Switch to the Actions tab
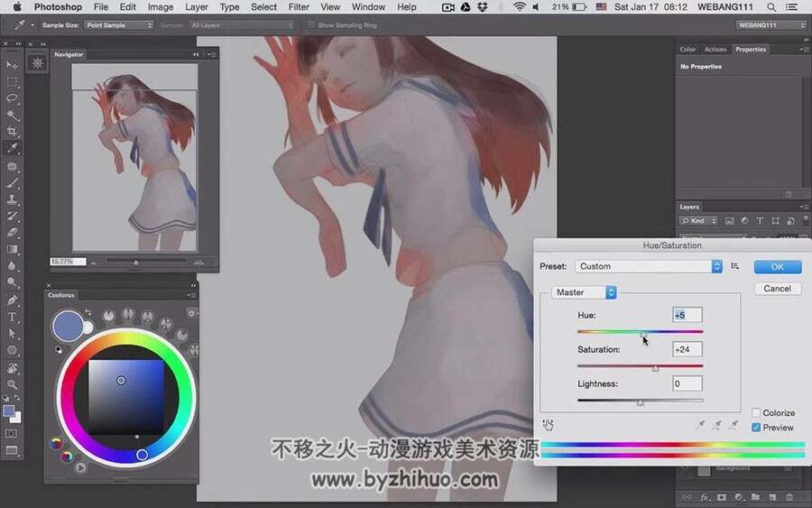Screen dimensions: 812x508 (x=715, y=50)
